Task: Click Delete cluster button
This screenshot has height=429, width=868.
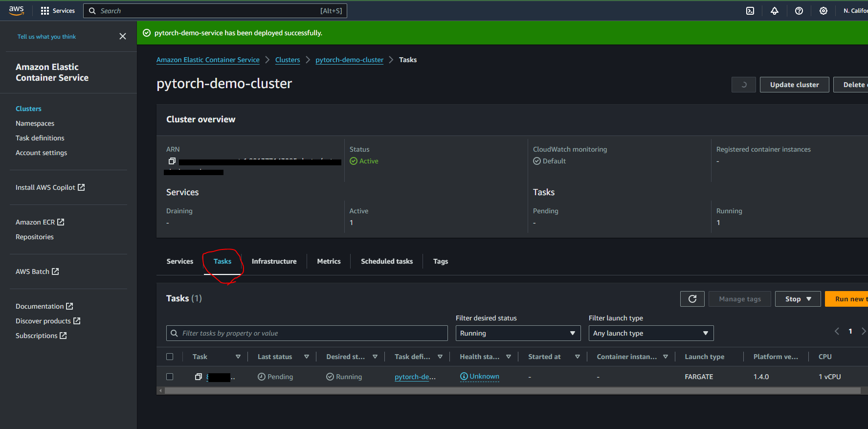Action: pos(851,85)
